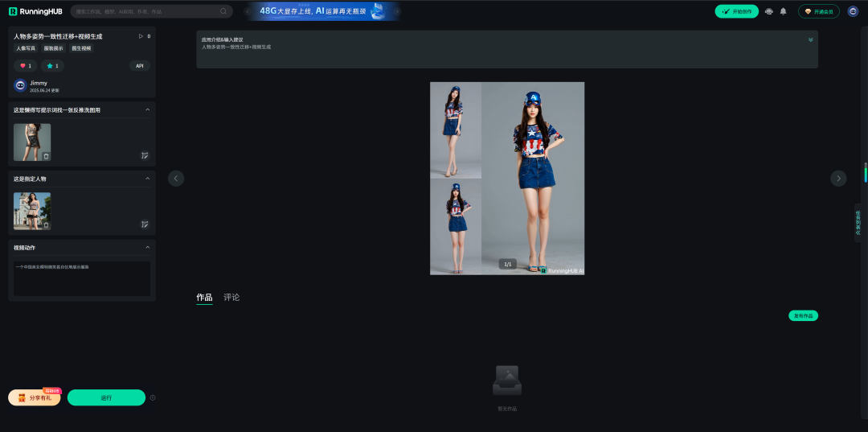Switch to the 评论 tab
868x432 pixels.
point(231,298)
